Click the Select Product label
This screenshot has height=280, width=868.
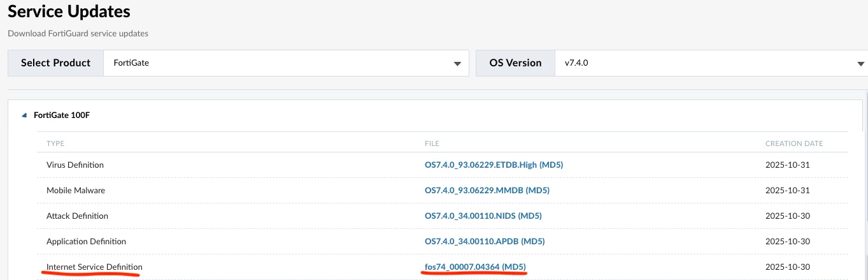tap(56, 63)
